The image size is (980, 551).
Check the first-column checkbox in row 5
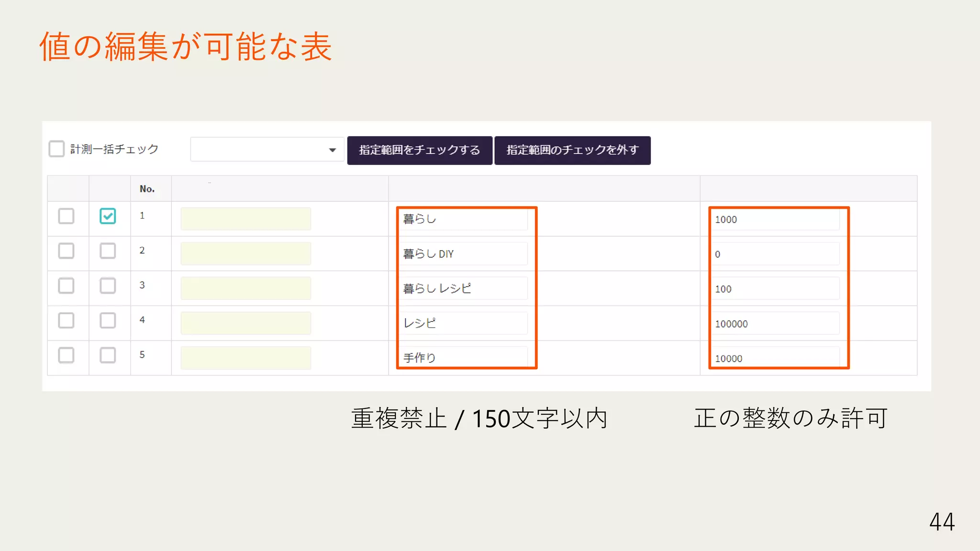pos(66,355)
